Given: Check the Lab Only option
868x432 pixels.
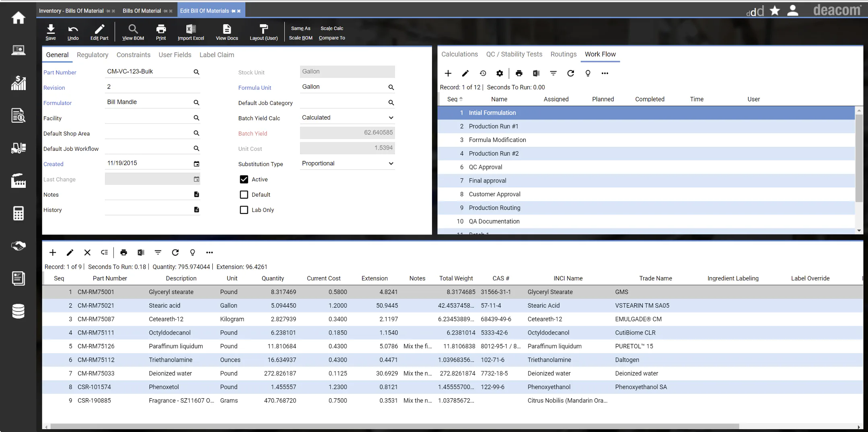Looking at the screenshot, I should [x=244, y=210].
